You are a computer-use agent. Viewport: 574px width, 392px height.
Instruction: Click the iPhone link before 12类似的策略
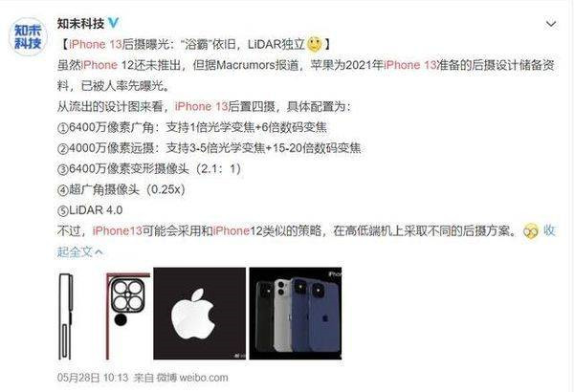pos(232,231)
